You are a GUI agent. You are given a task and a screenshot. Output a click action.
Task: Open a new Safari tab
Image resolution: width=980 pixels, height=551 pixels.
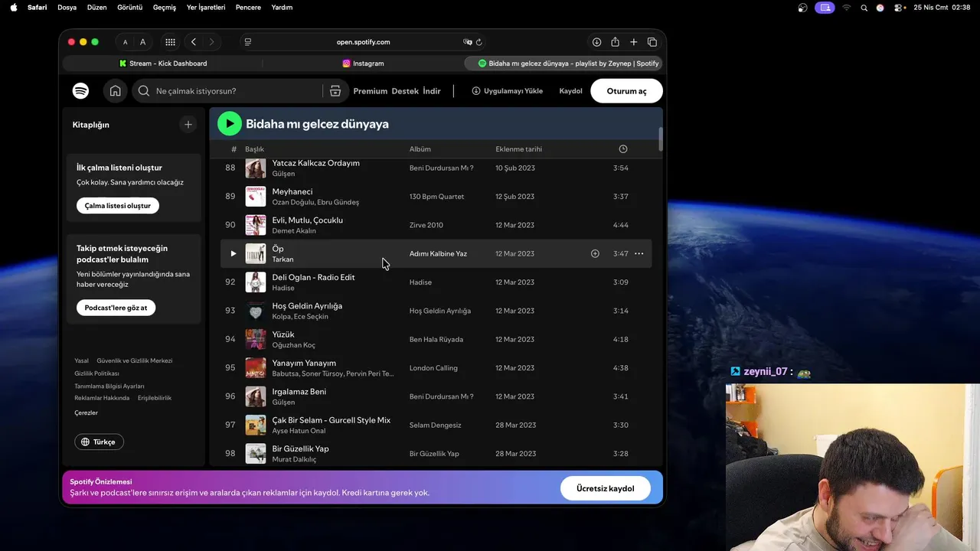633,42
